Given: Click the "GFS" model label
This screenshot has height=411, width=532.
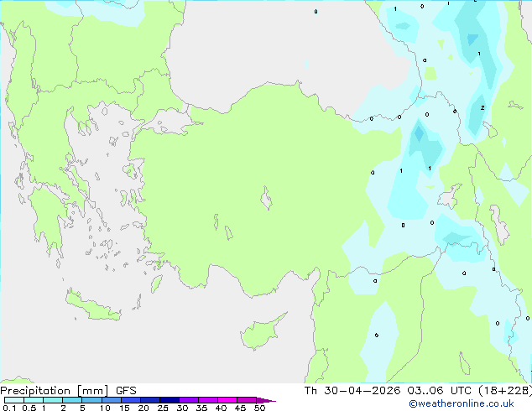Looking at the screenshot, I should (126, 391).
